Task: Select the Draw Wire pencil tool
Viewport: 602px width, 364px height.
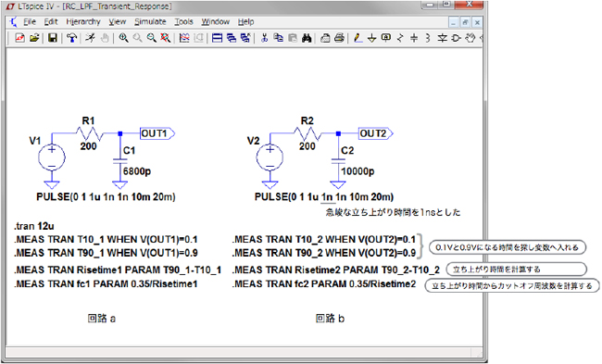Action: coord(357,38)
